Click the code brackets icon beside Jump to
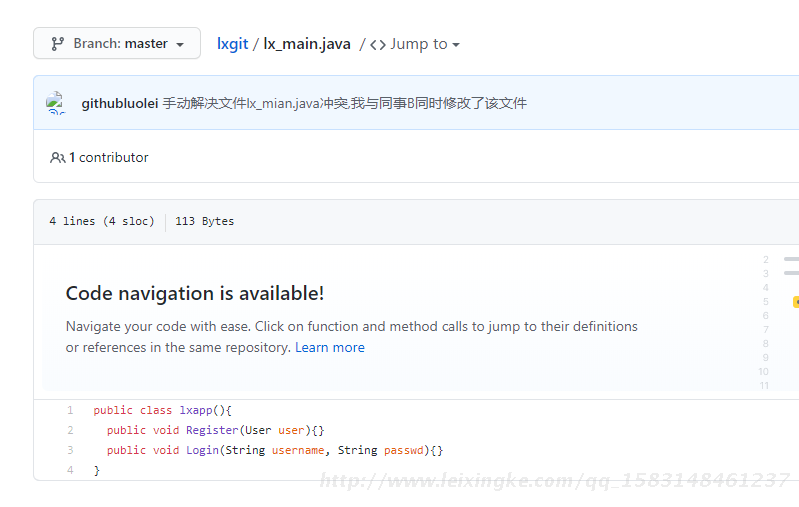This screenshot has width=799, height=507. pyautogui.click(x=378, y=45)
